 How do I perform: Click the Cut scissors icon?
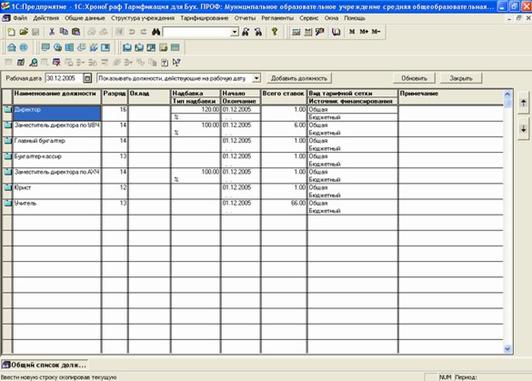52,32
